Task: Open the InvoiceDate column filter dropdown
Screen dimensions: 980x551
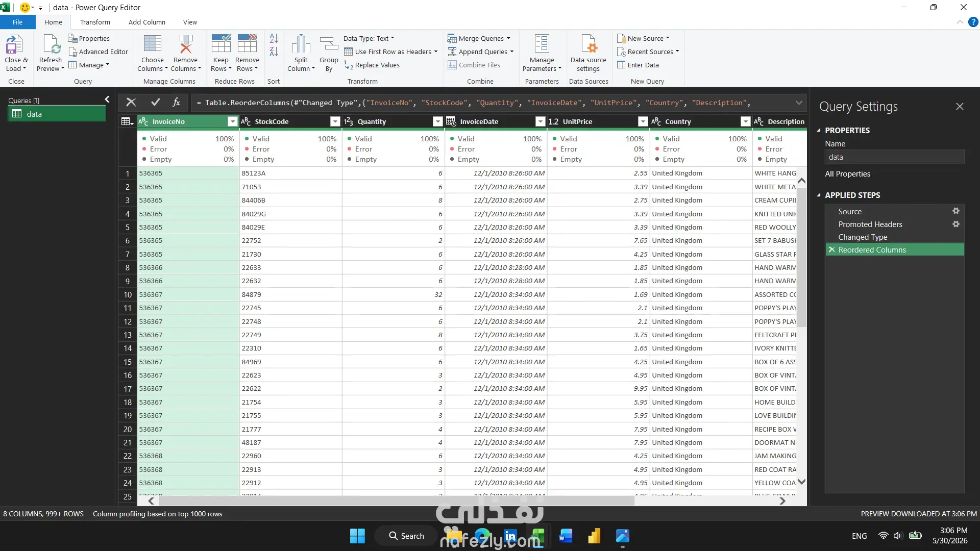Action: pyautogui.click(x=541, y=121)
